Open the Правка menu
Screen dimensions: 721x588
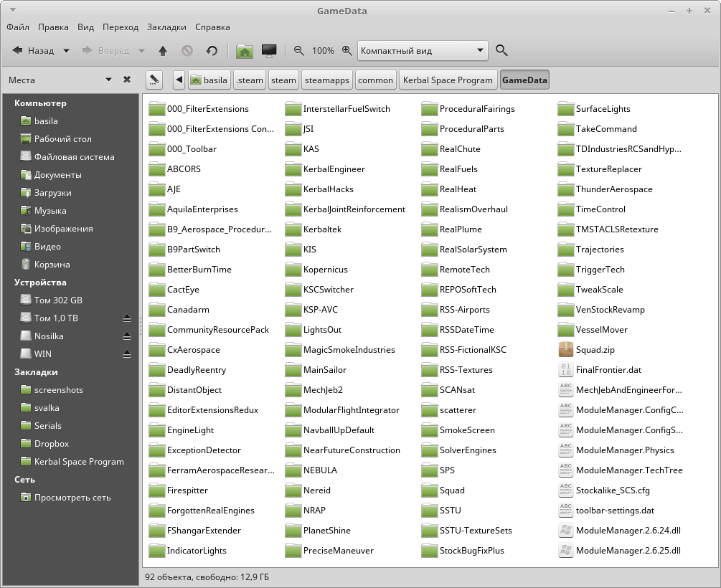pyautogui.click(x=53, y=27)
